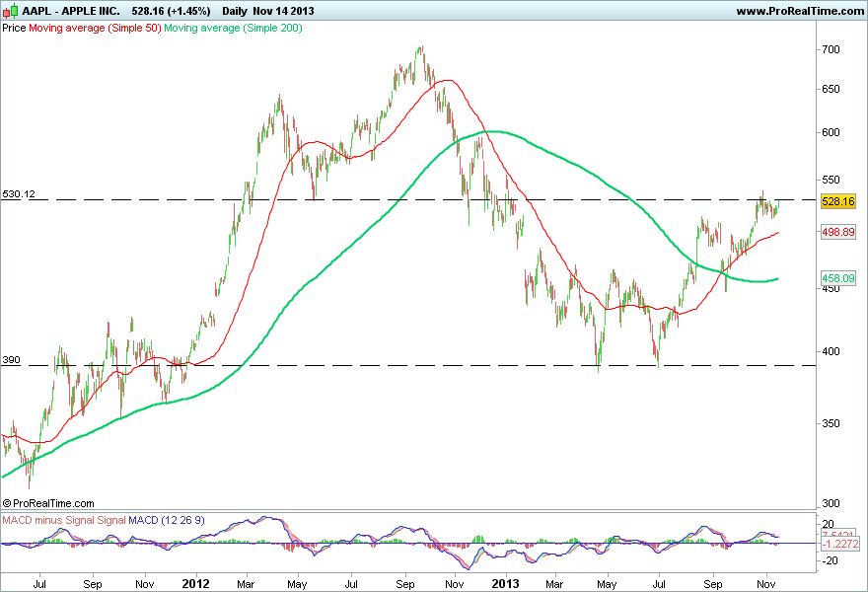Viewport: 868px width, 592px height.
Task: Click the red 498.89 moving average tag
Action: click(838, 232)
